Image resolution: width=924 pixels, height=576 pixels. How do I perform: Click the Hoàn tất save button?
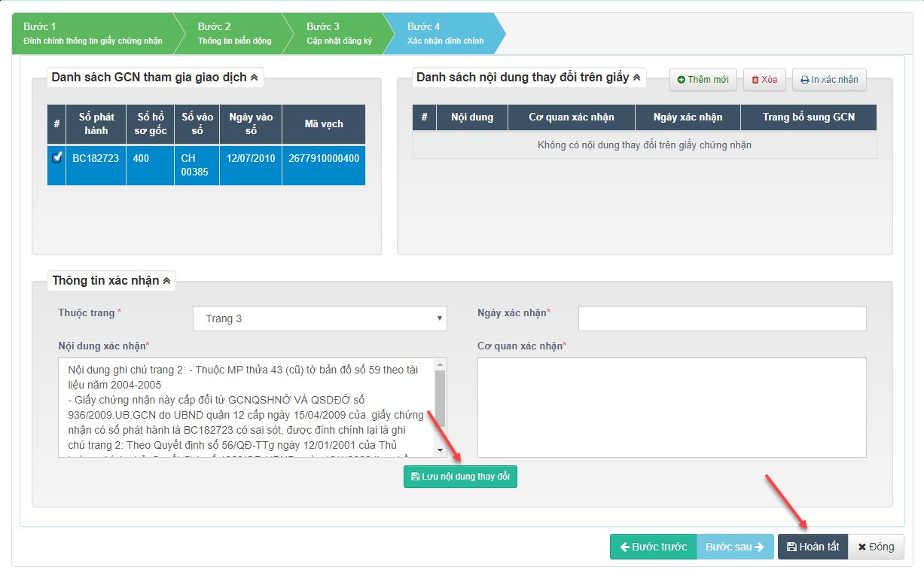(813, 547)
